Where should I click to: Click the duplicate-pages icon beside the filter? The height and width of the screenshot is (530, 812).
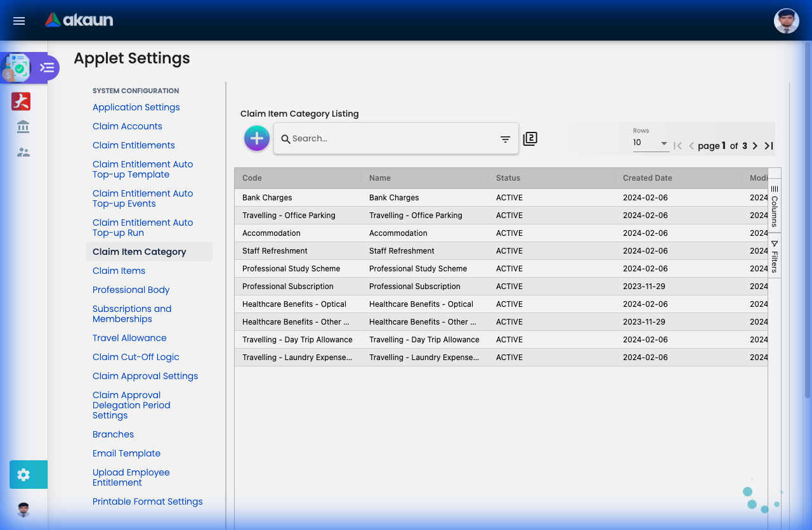click(x=530, y=138)
